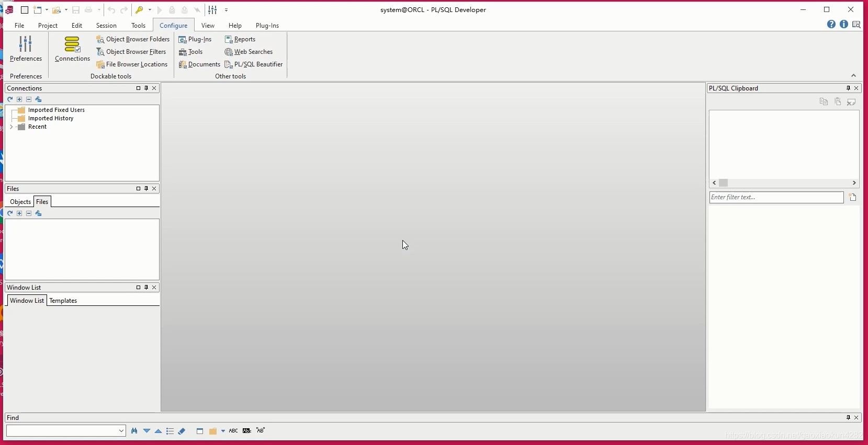Switch to the Files tab

(42, 202)
